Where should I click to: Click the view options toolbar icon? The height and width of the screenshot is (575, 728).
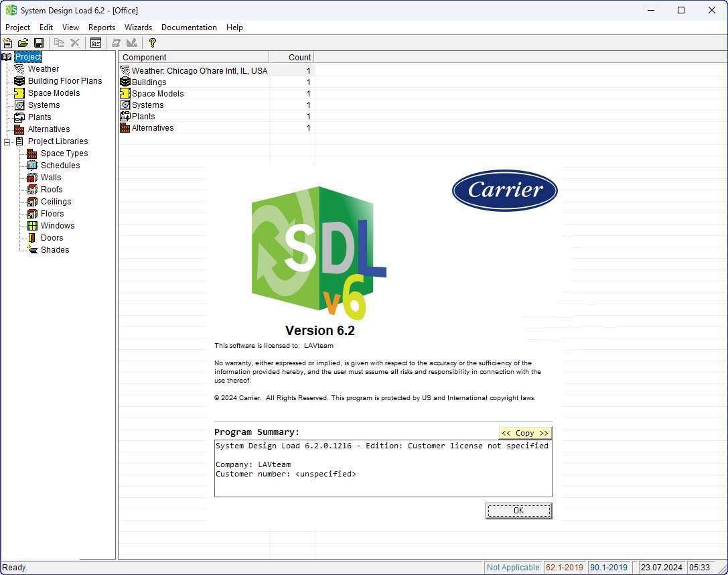[x=96, y=43]
